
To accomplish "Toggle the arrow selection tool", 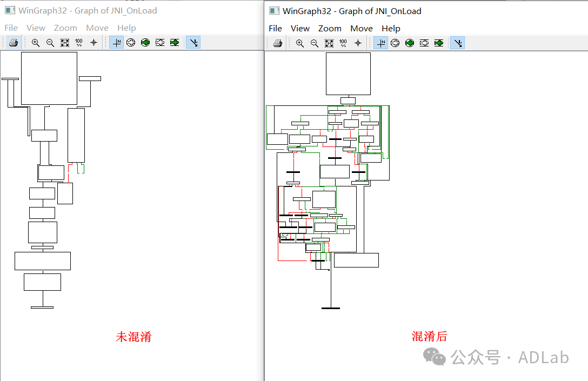I will point(457,43).
